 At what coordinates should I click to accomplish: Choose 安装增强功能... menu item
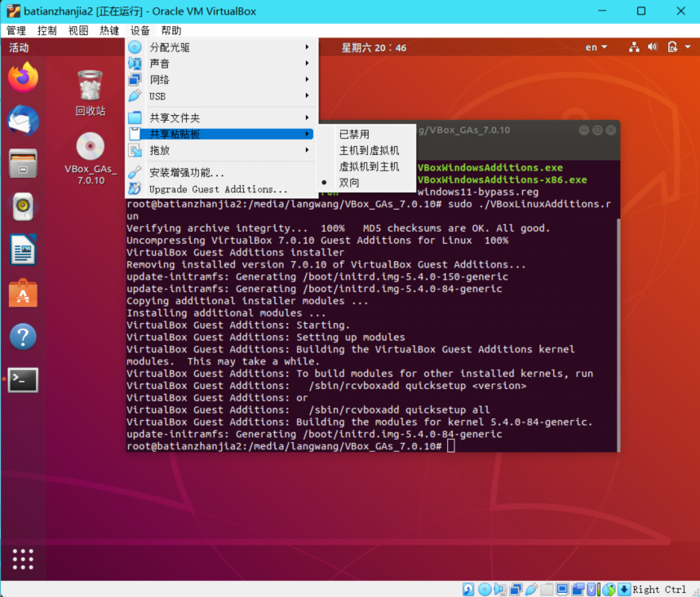[x=221, y=173]
